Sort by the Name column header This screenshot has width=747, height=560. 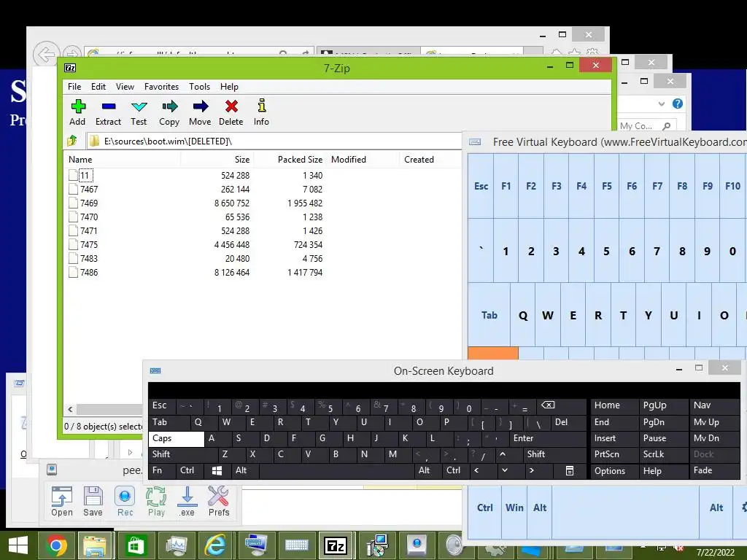pyautogui.click(x=122, y=160)
